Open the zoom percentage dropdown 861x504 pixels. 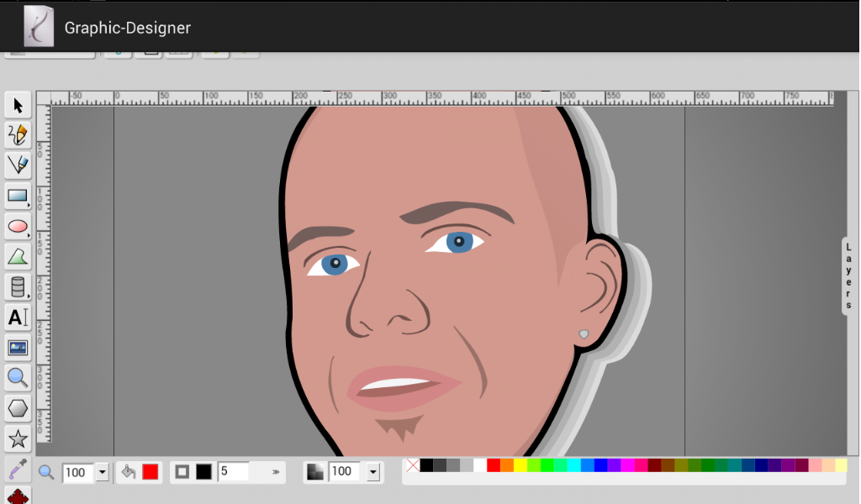(x=103, y=472)
